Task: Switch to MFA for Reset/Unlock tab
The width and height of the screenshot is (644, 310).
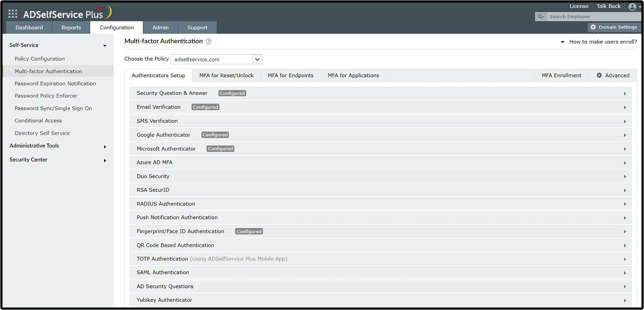Action: click(226, 76)
